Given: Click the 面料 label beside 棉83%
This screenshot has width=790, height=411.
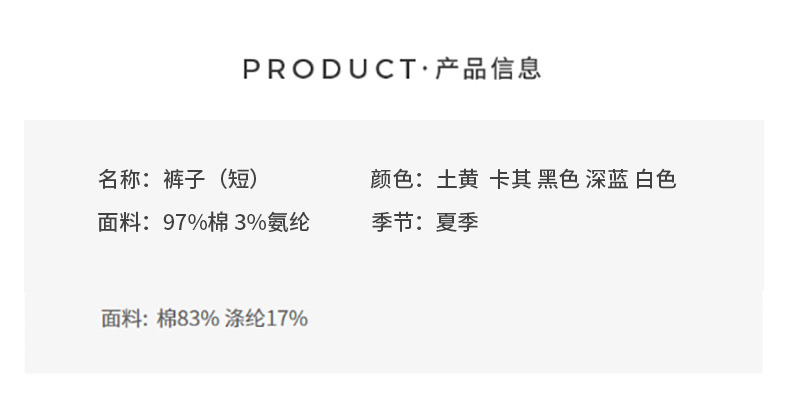Looking at the screenshot, I should [121, 319].
